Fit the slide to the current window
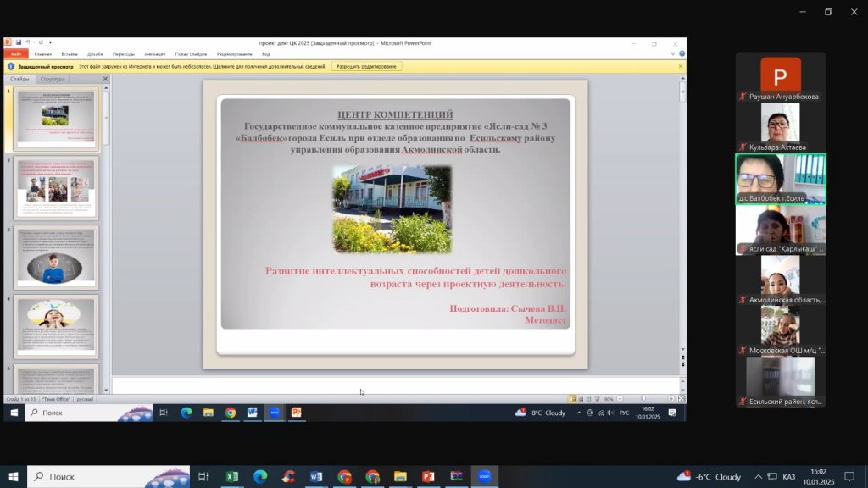 (681, 399)
